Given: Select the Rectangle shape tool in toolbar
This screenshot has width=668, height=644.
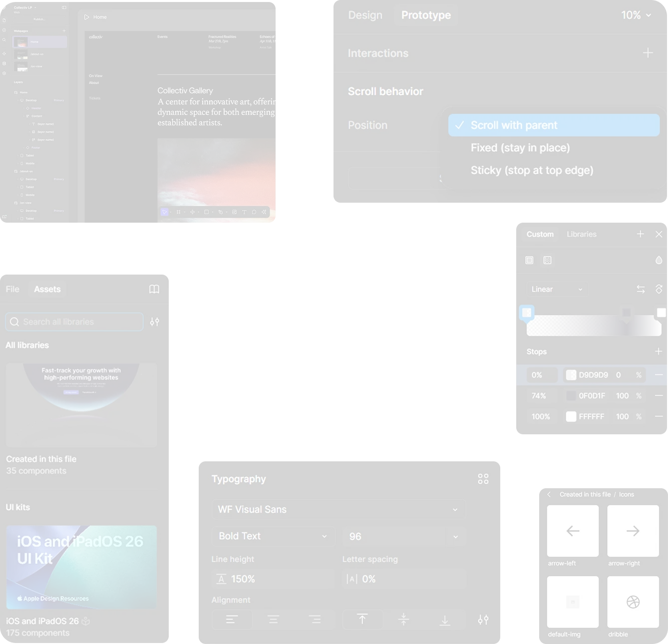Looking at the screenshot, I should pyautogui.click(x=206, y=212).
